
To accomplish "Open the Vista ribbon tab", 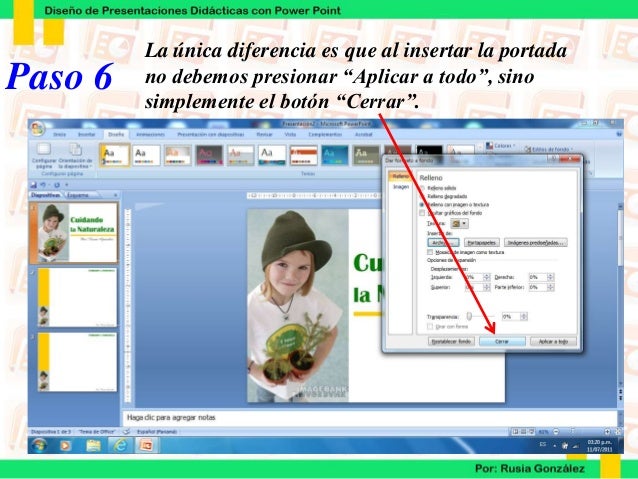I will click(x=290, y=134).
